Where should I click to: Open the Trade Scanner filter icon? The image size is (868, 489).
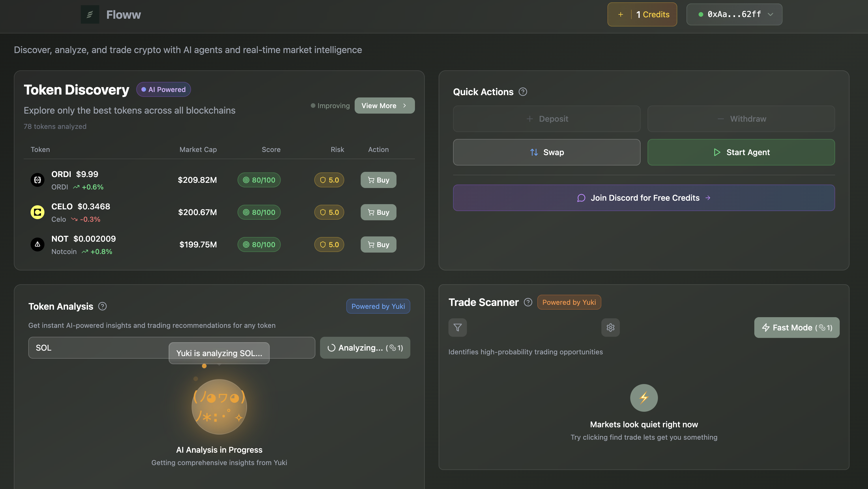457,327
